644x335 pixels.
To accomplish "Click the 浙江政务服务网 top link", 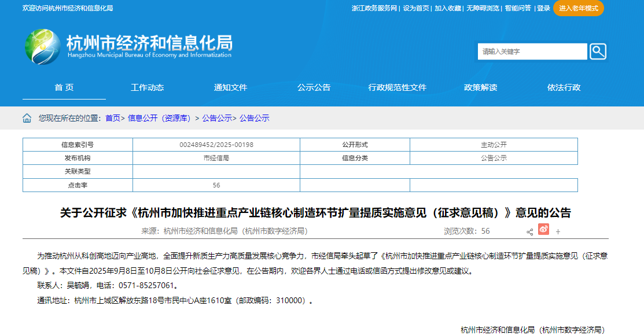I will pos(374,8).
